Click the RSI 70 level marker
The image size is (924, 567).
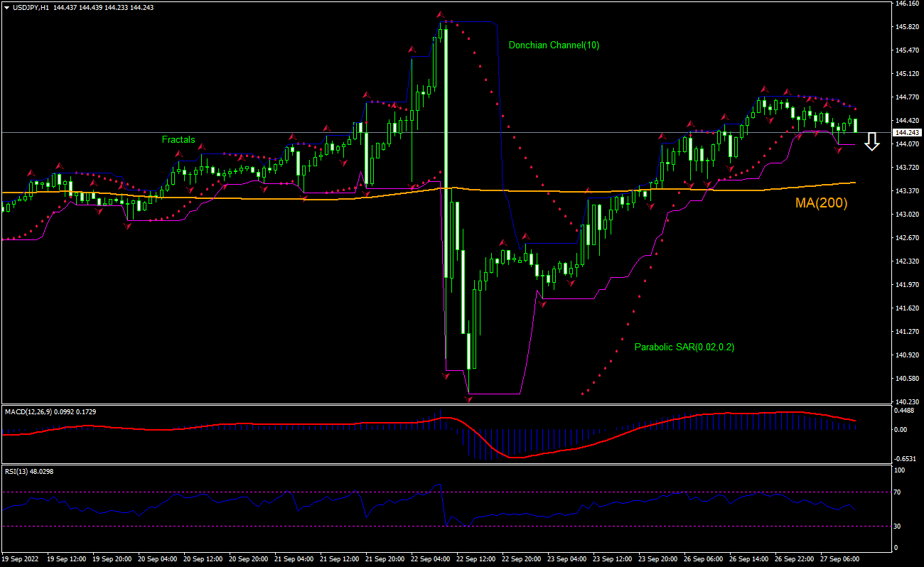coord(899,492)
